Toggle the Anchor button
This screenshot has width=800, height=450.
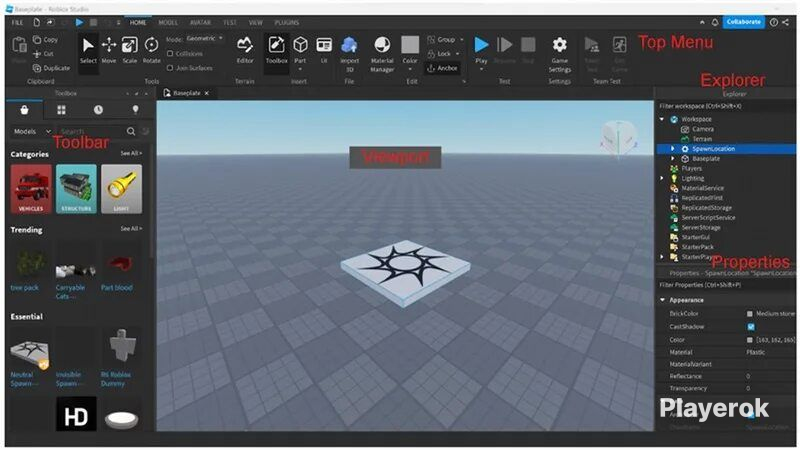tap(443, 68)
